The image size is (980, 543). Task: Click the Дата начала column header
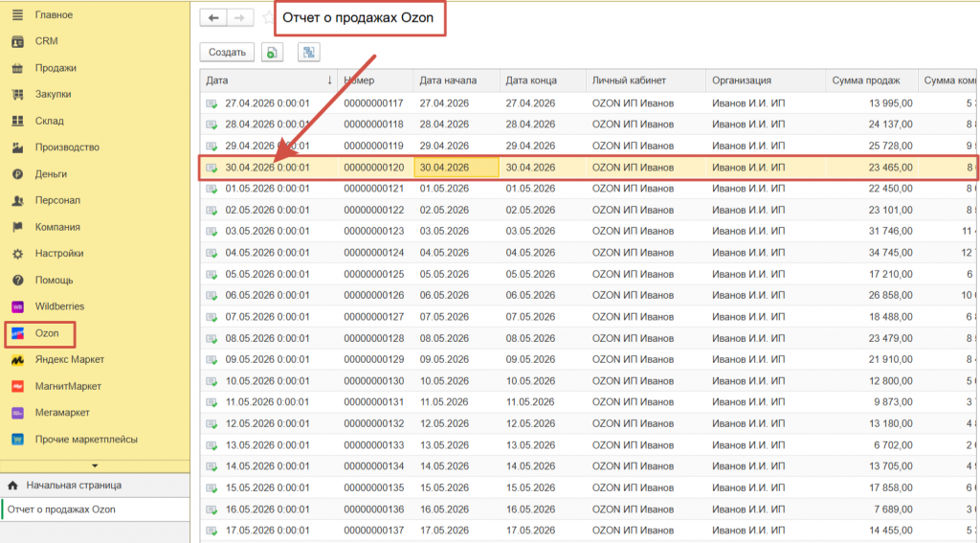457,80
